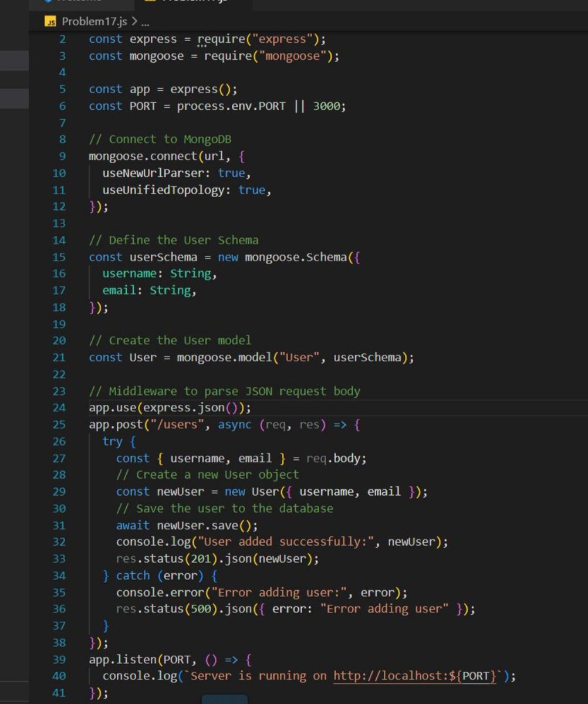The height and width of the screenshot is (704, 588).
Task: Click the JS file icon in the breadcrumb
Action: [50, 22]
